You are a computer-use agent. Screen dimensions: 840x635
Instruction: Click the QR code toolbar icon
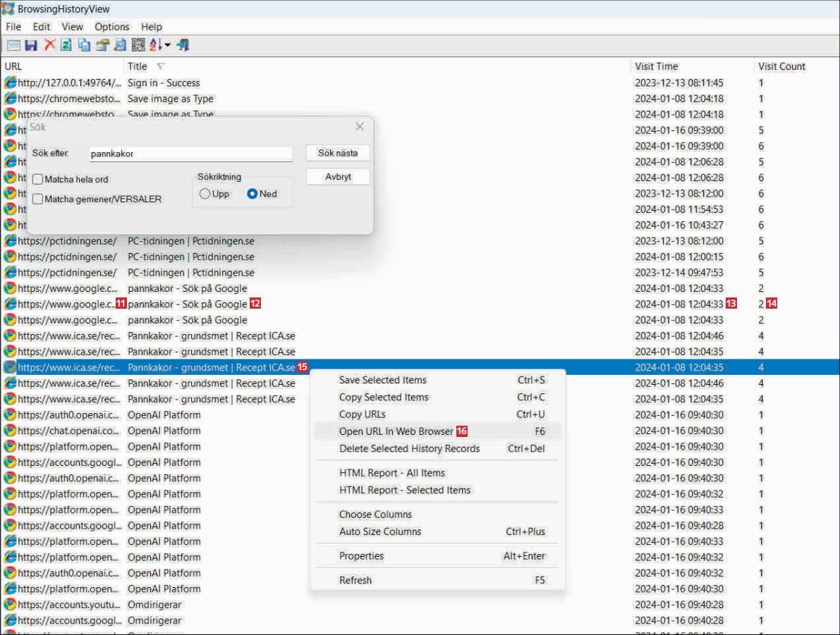pyautogui.click(x=138, y=45)
